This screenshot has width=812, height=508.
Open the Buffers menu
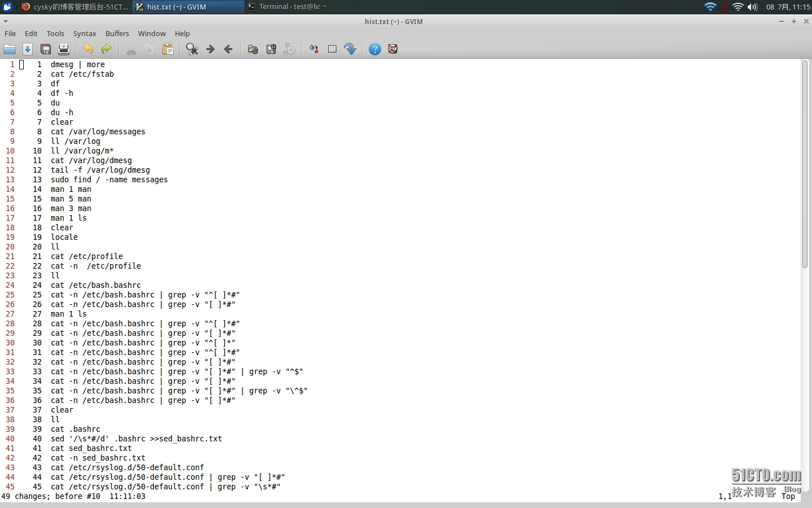coord(117,33)
